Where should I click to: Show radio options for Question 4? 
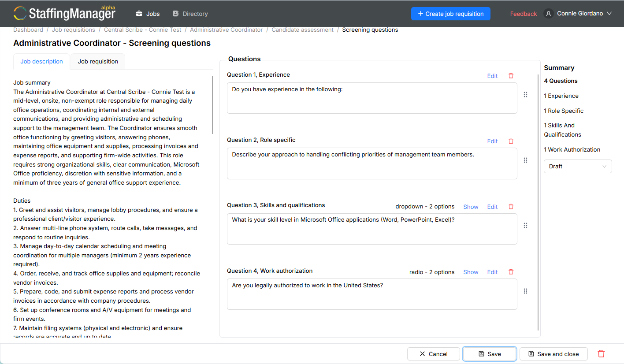471,272
